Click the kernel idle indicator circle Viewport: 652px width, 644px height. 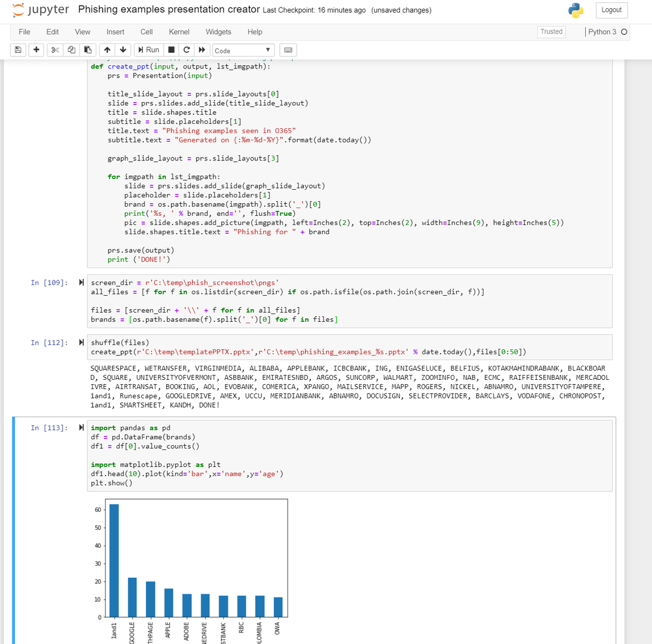624,32
